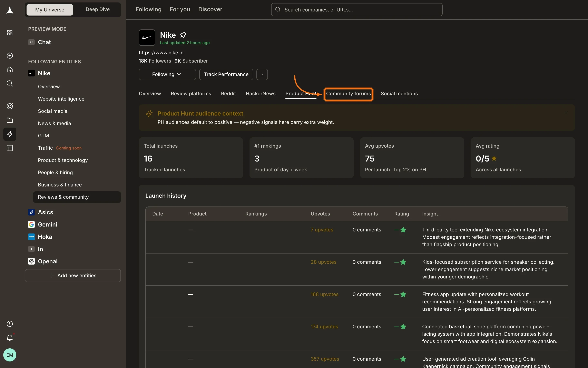Click the Openai entity logo icon
Image resolution: width=588 pixels, height=368 pixels.
[31, 261]
